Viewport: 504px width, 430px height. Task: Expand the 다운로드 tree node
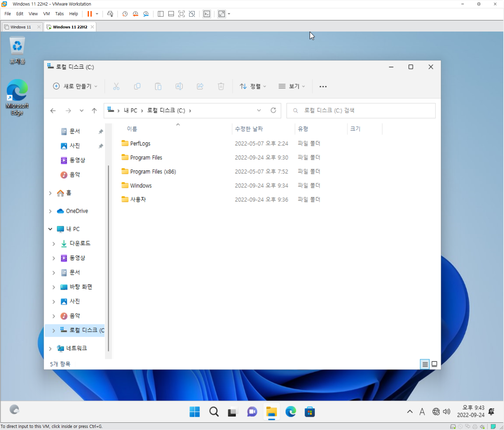(x=54, y=244)
